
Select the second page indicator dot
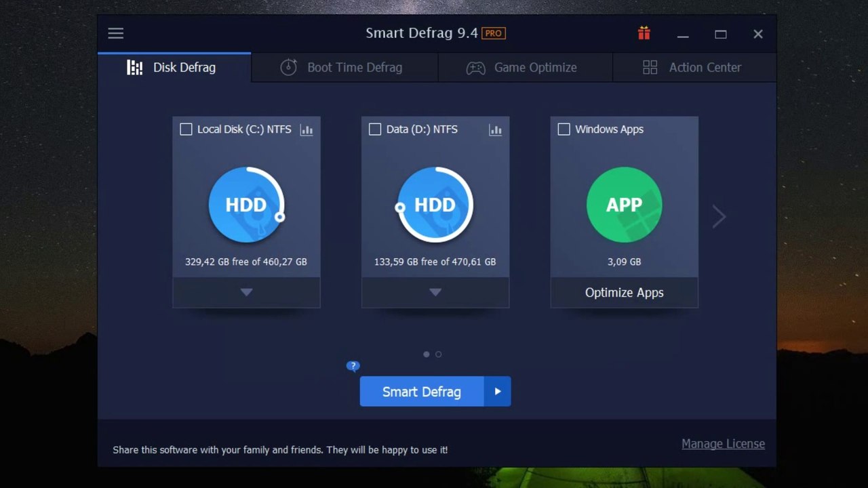439,354
